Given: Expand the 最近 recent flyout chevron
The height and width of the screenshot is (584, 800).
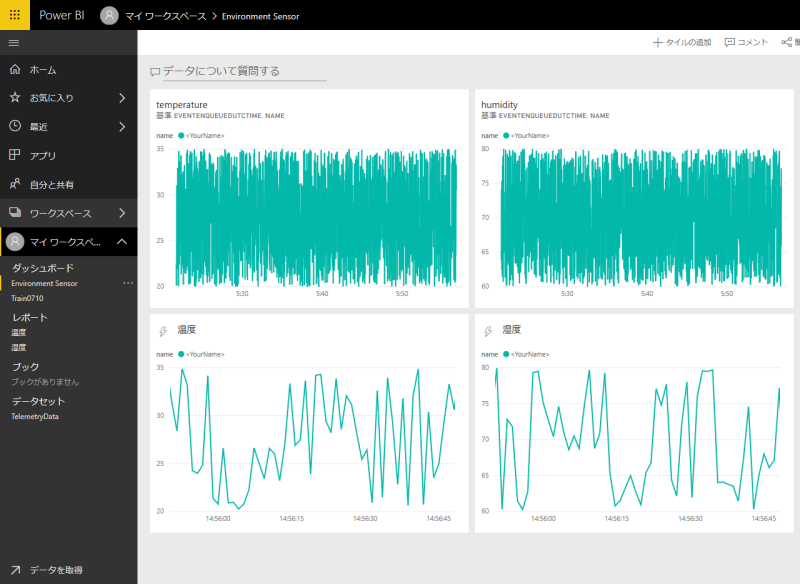Looking at the screenshot, I should coord(121,127).
